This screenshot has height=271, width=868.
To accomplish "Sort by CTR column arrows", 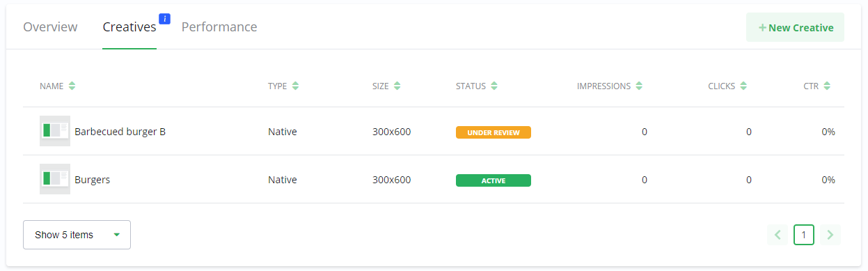I will coord(827,86).
